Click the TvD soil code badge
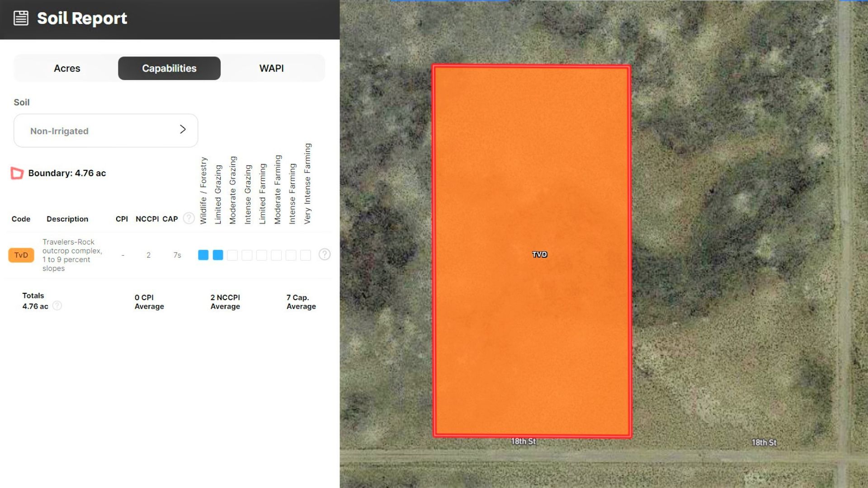Image resolution: width=868 pixels, height=488 pixels. coord(21,255)
